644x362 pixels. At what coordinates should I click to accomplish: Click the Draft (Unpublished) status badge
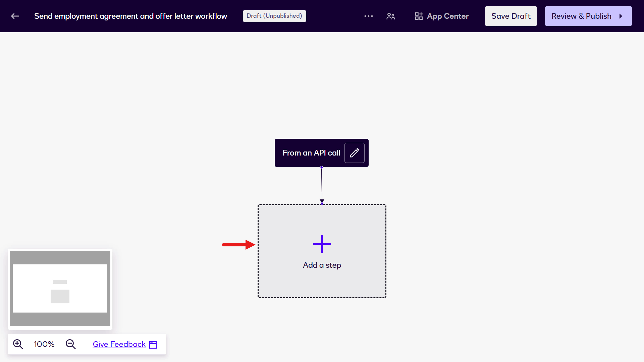(274, 16)
